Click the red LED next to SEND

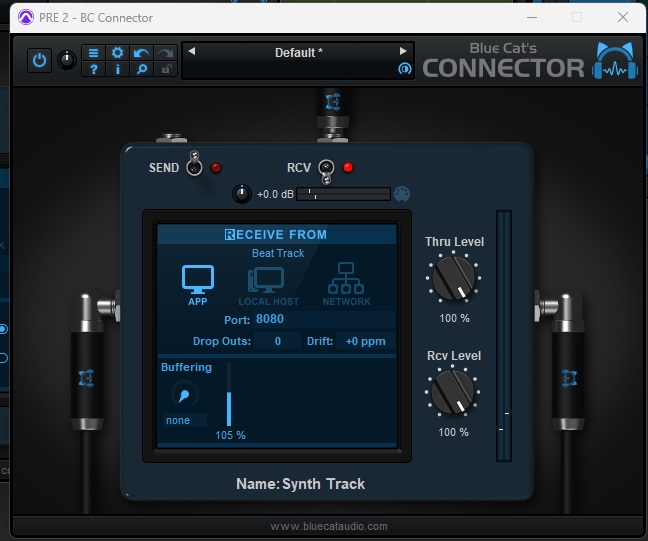tap(216, 167)
